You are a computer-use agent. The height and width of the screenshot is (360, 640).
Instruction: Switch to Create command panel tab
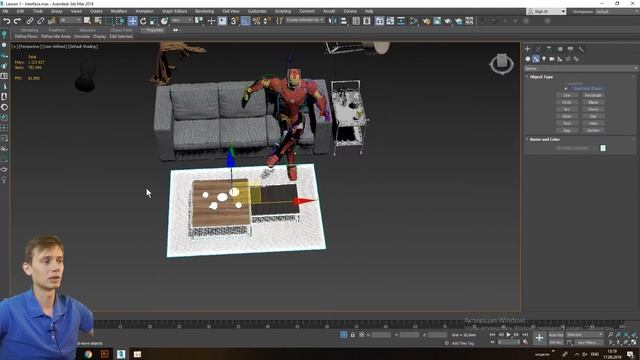(x=527, y=49)
